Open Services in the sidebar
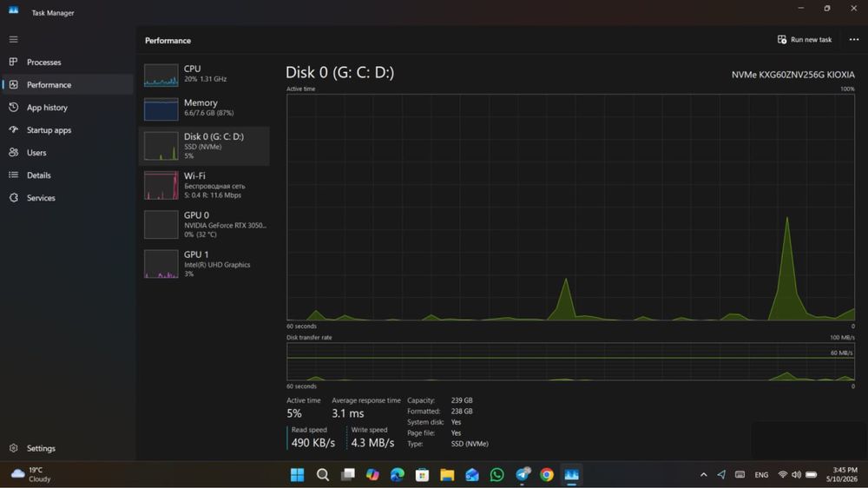Image resolution: width=868 pixels, height=488 pixels. [x=68, y=198]
